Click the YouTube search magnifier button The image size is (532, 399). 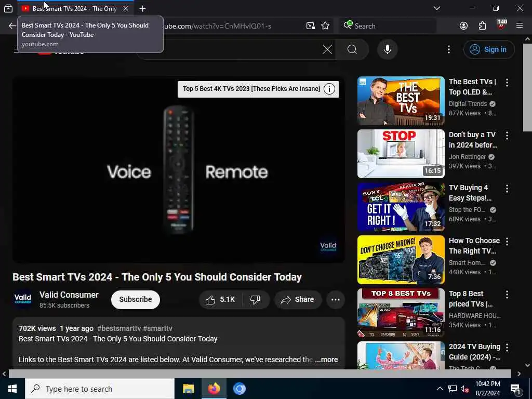coord(352,49)
